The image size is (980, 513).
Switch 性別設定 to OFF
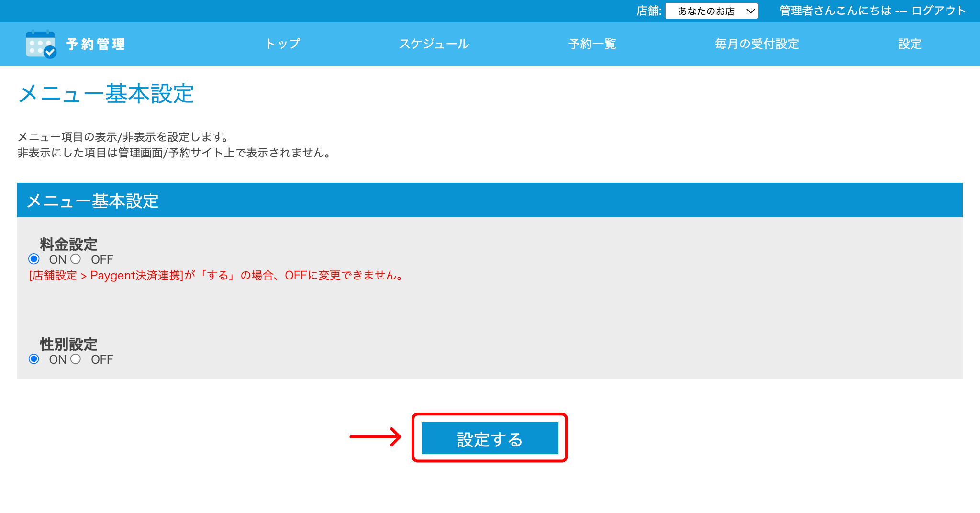click(76, 359)
